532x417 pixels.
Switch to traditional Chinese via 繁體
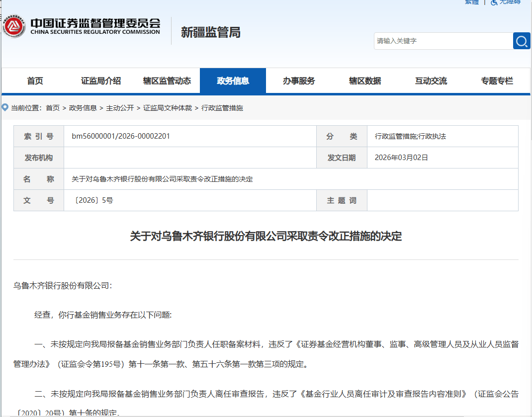pyautogui.click(x=471, y=2)
